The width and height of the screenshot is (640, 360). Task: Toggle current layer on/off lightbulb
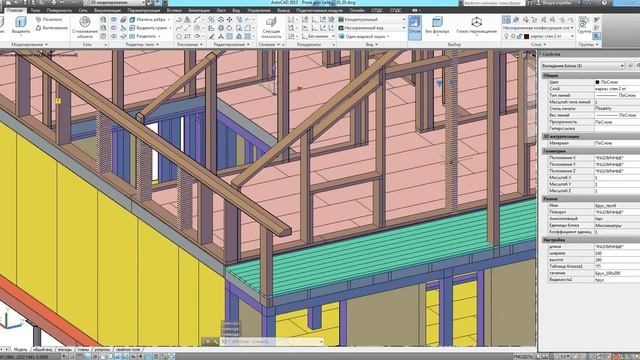tap(507, 36)
